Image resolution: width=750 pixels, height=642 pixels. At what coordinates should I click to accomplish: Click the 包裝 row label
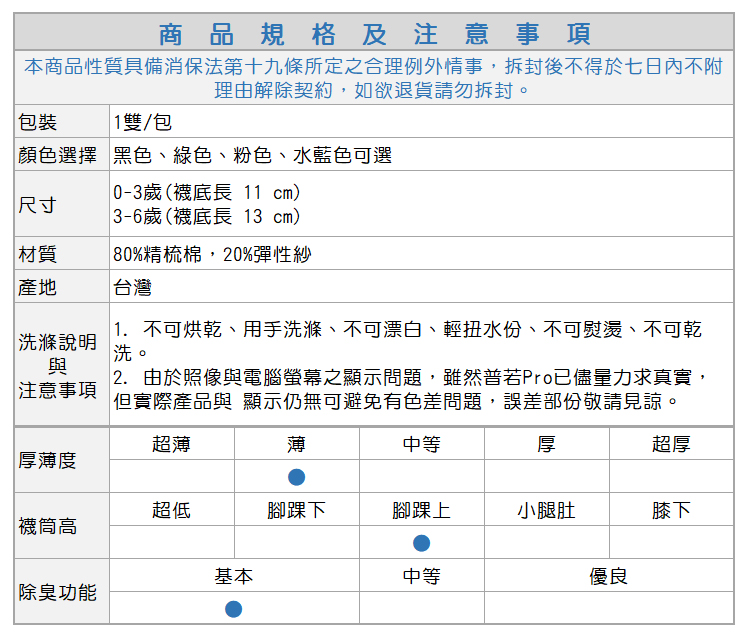[38, 123]
